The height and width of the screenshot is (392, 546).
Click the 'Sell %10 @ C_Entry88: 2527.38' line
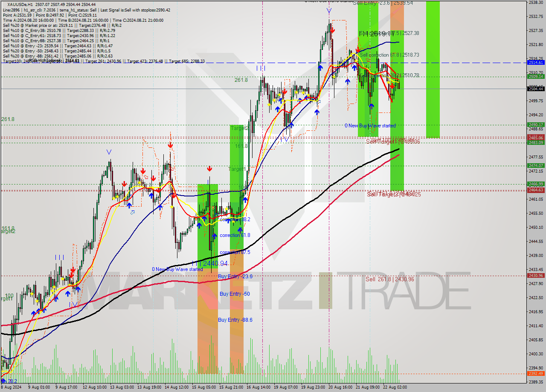coord(56,41)
